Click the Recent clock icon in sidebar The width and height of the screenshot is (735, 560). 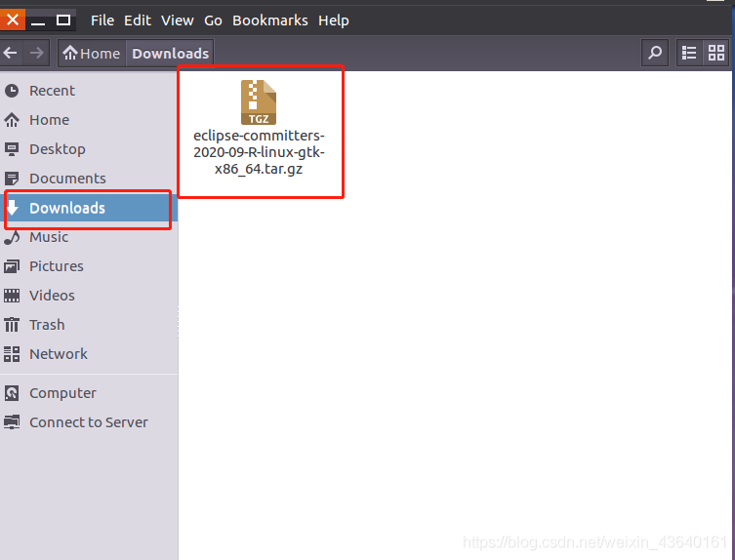point(12,91)
